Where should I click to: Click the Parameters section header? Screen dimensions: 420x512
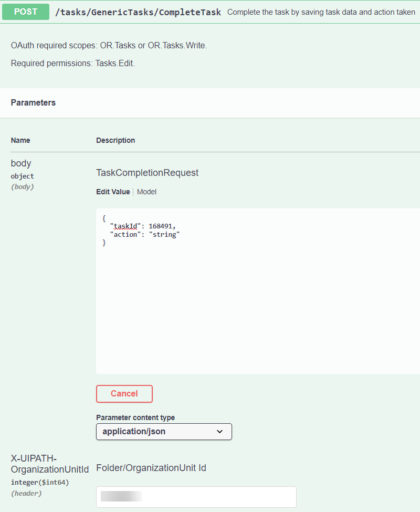pos(33,103)
